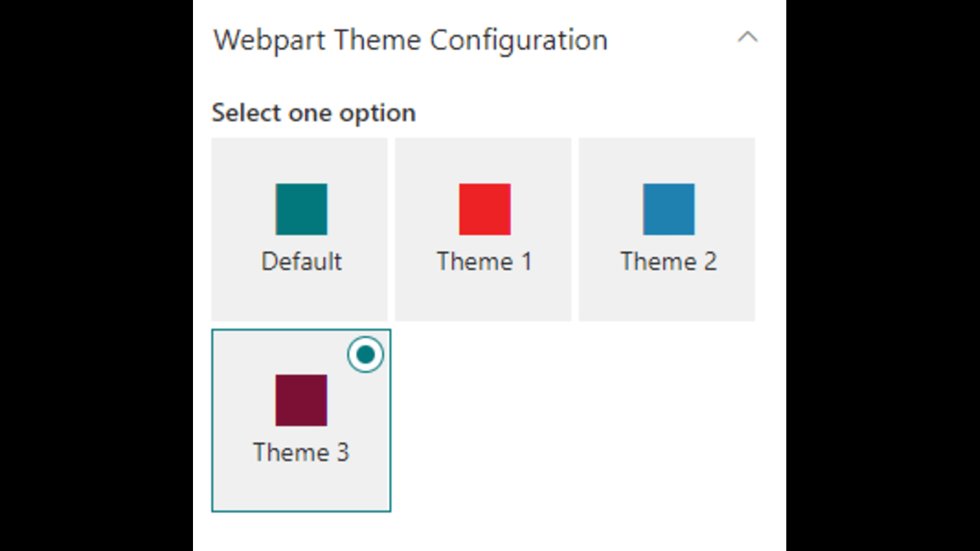Collapse the Webpart Theme Configuration section chevron
The image size is (980, 551).
[748, 38]
